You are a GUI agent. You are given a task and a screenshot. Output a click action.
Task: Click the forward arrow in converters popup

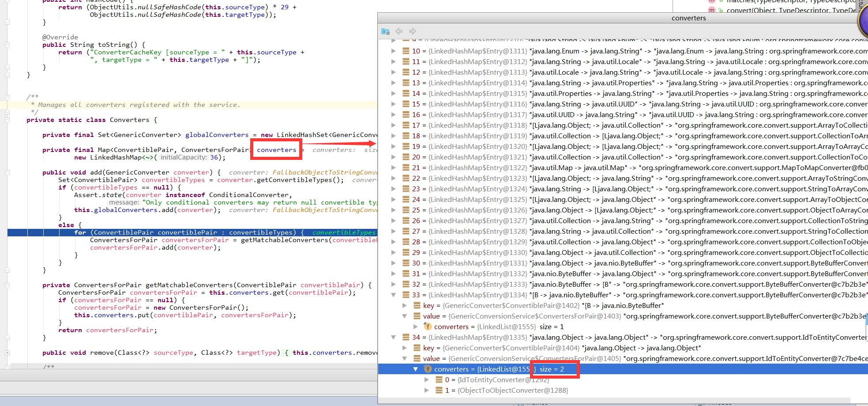pyautogui.click(x=413, y=31)
